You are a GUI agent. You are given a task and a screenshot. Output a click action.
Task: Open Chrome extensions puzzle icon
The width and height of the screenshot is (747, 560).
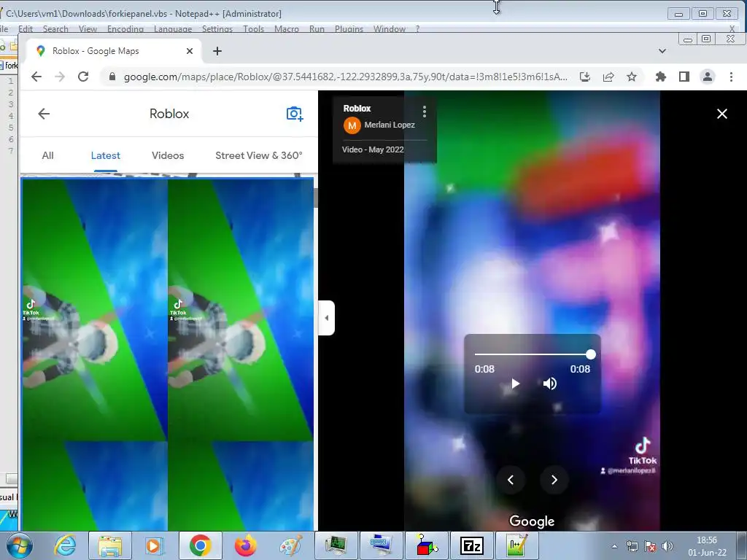(x=661, y=77)
